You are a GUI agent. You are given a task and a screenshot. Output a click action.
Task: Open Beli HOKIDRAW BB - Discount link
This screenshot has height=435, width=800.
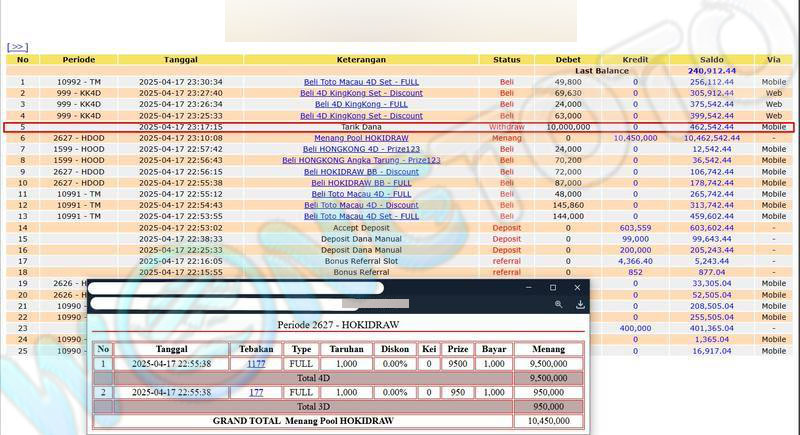(361, 172)
